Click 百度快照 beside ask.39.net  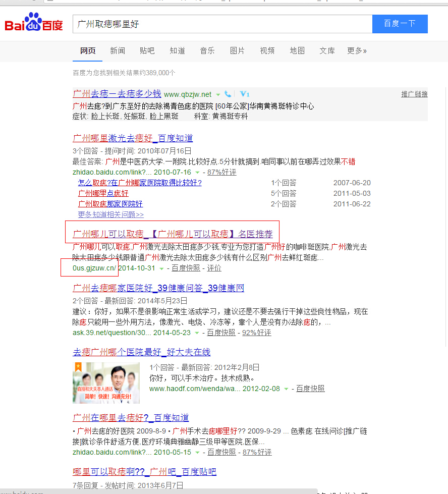(221, 333)
